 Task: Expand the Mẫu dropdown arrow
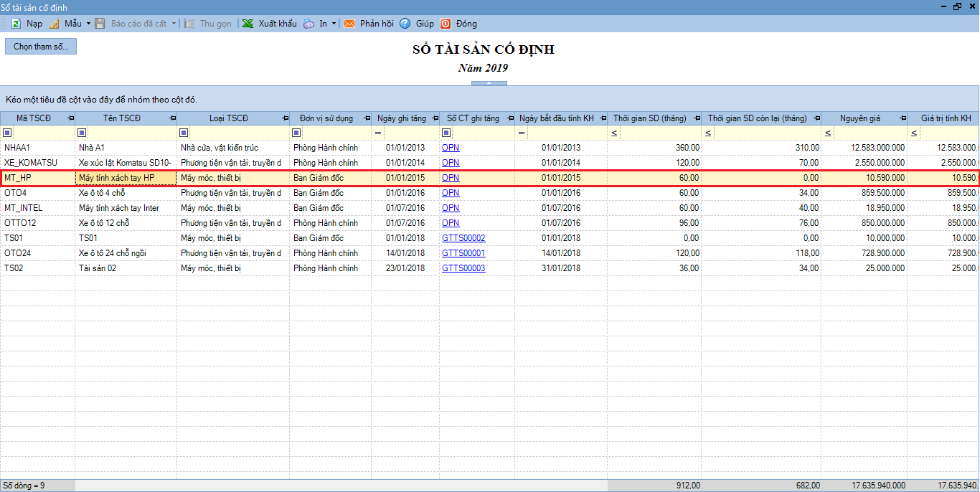click(x=88, y=24)
